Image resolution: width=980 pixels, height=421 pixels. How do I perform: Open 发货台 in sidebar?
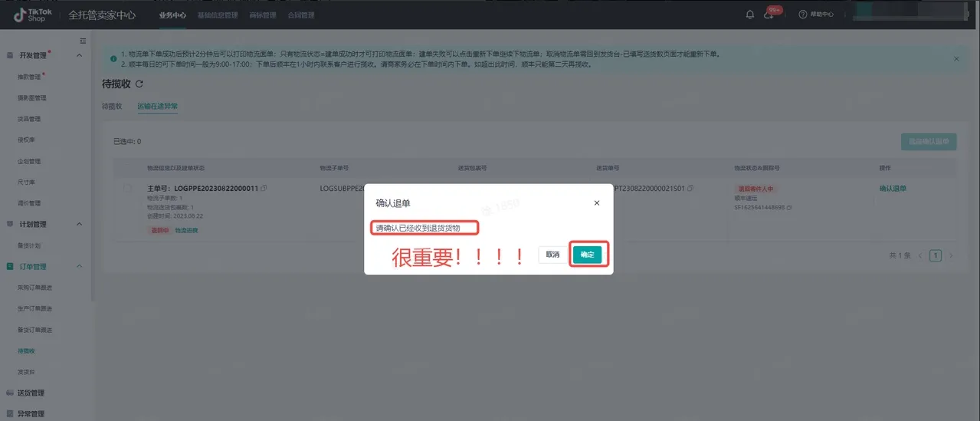coord(27,372)
